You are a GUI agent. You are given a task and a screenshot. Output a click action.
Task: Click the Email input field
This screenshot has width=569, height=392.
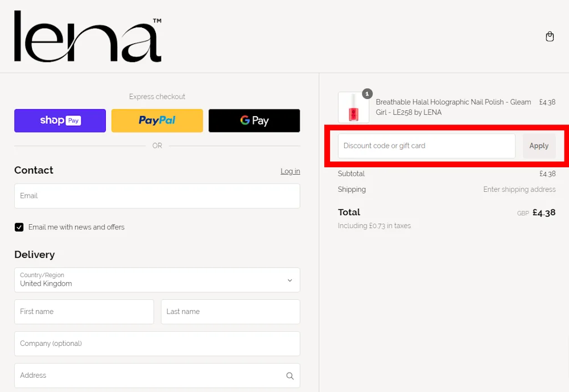[x=157, y=196]
